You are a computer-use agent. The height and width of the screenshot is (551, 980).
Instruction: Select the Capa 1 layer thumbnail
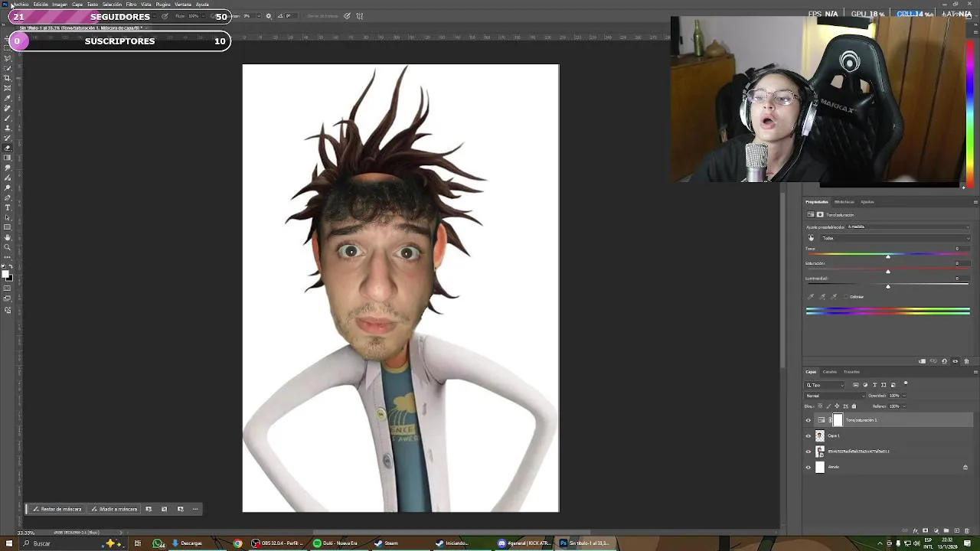coord(820,436)
